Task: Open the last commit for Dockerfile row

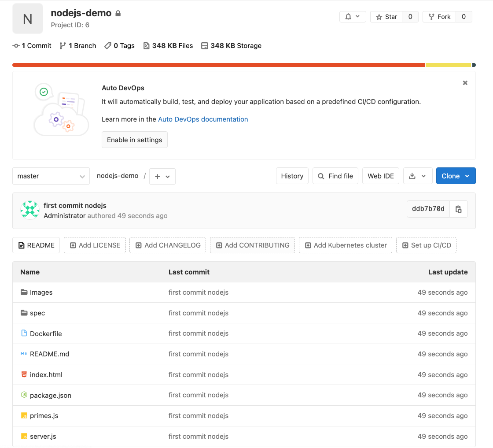Action: click(x=199, y=333)
